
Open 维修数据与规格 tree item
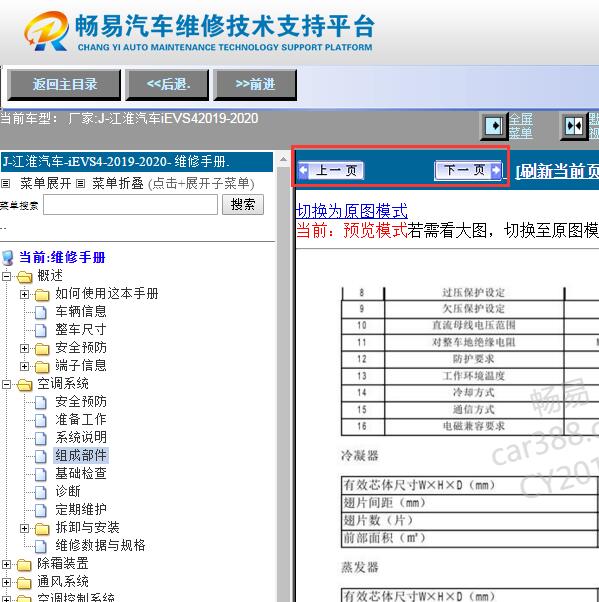(100, 546)
